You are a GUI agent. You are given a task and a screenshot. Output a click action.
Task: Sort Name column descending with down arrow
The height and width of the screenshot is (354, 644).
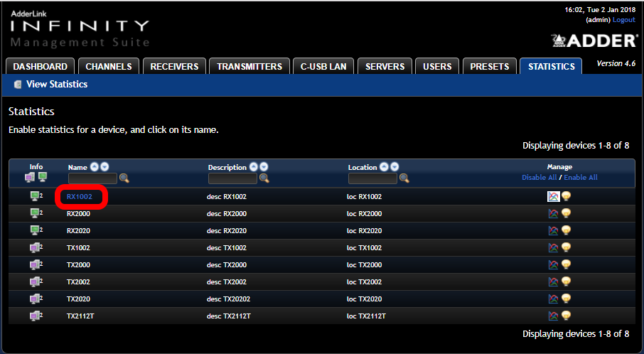104,167
